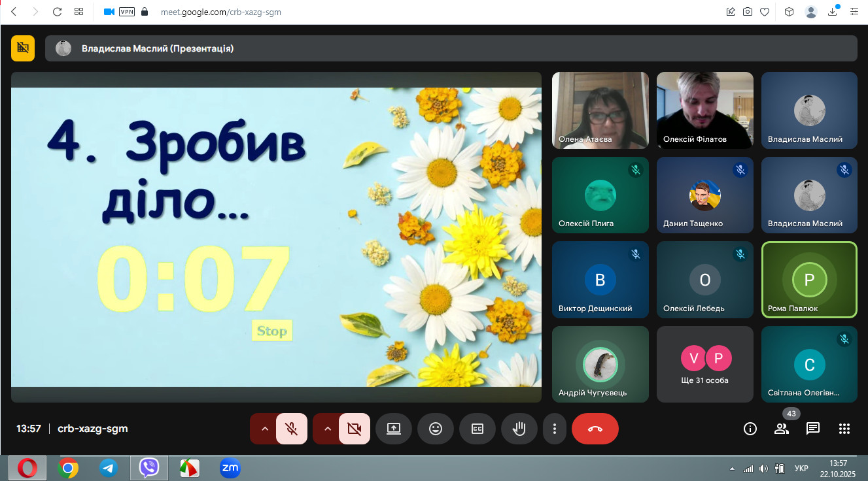Screen dimensions: 868x481
Task: Show the participants people list
Action: pos(782,429)
